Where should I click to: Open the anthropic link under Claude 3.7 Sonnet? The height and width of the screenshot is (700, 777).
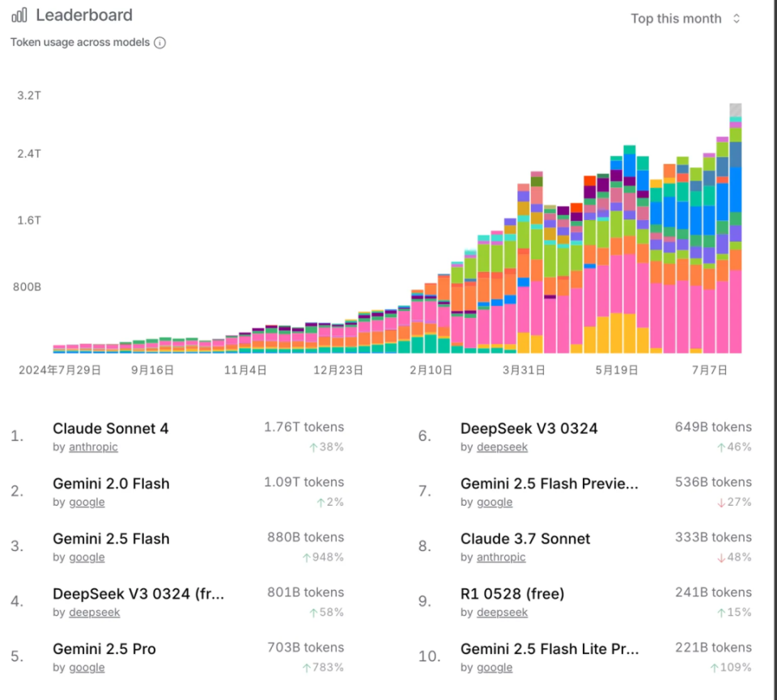(x=501, y=557)
